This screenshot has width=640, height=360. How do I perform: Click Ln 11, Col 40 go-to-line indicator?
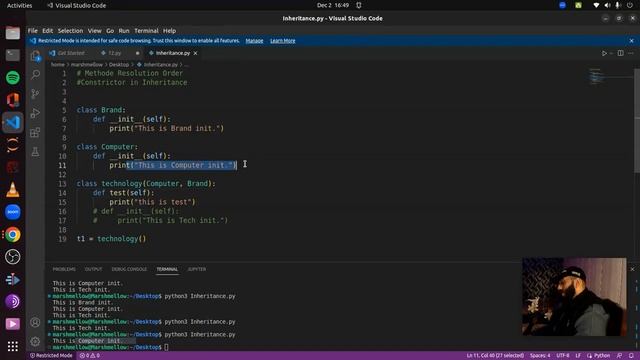495,356
